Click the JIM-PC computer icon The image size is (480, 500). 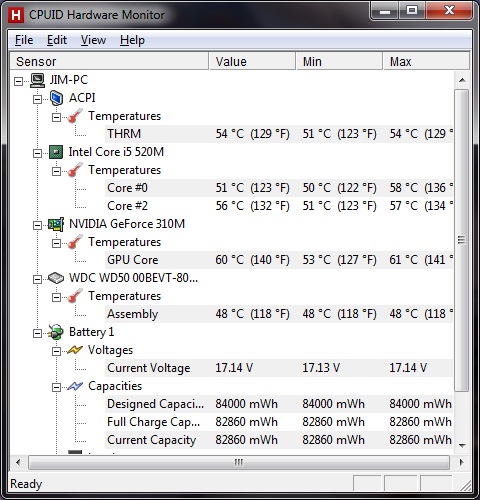pyautogui.click(x=37, y=80)
